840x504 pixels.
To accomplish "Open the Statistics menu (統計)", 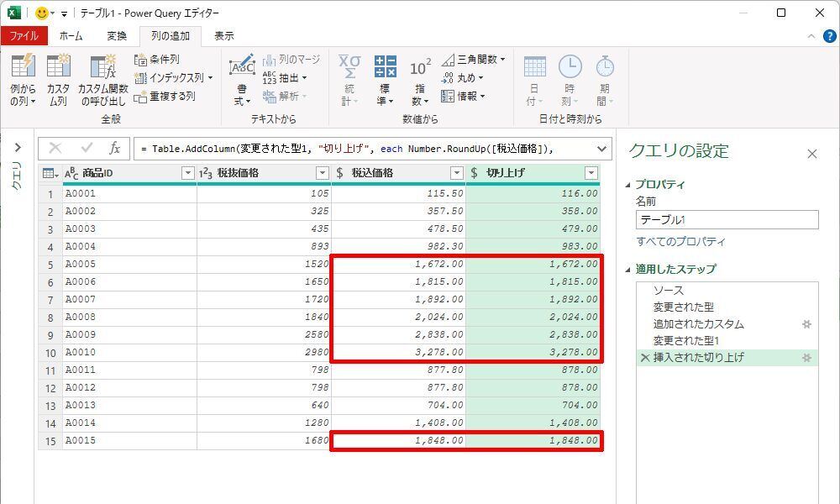I will (349, 79).
